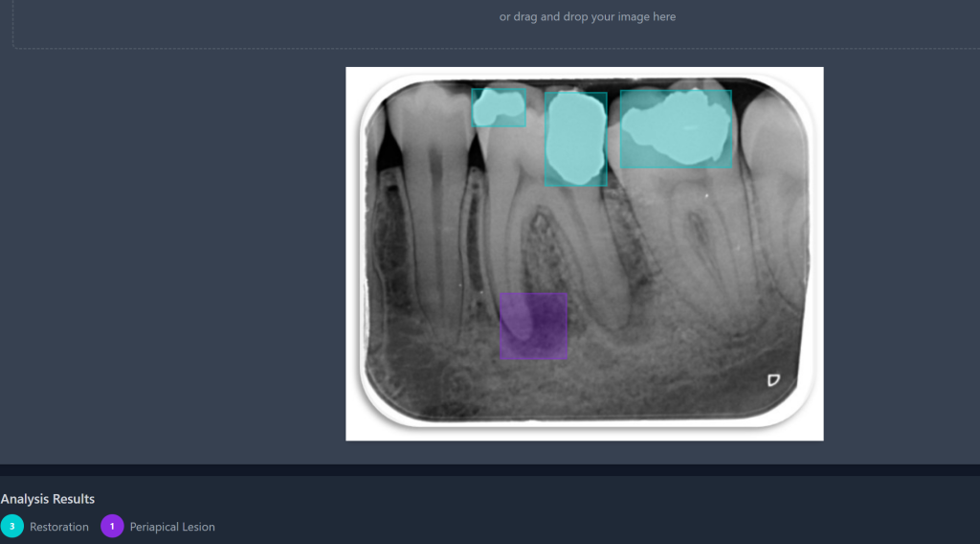Select the smallest leftmost restoration mask

click(x=498, y=107)
